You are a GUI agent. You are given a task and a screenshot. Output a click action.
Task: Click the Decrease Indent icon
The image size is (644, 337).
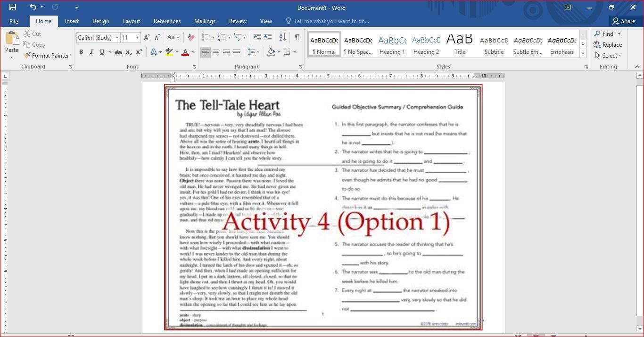pos(257,37)
